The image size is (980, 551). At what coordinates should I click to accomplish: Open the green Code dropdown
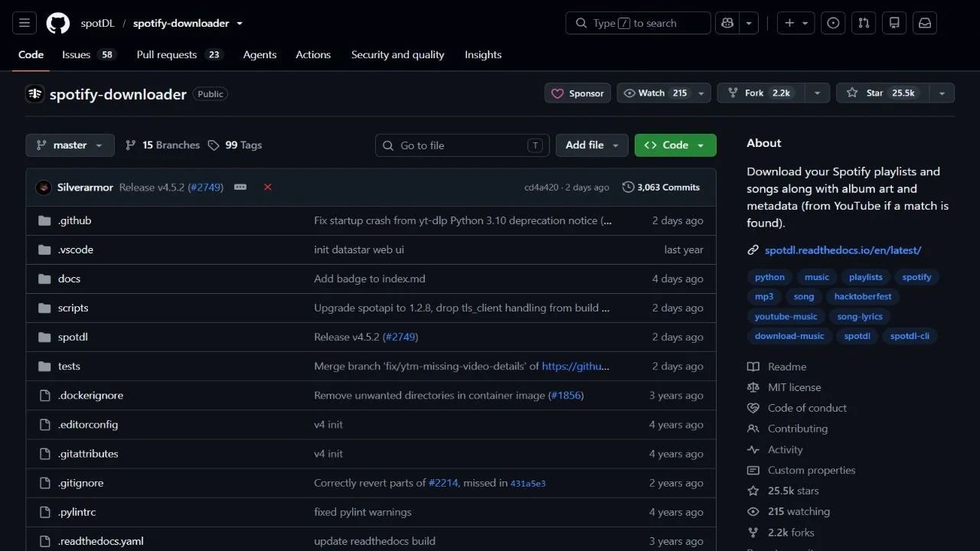coord(675,145)
